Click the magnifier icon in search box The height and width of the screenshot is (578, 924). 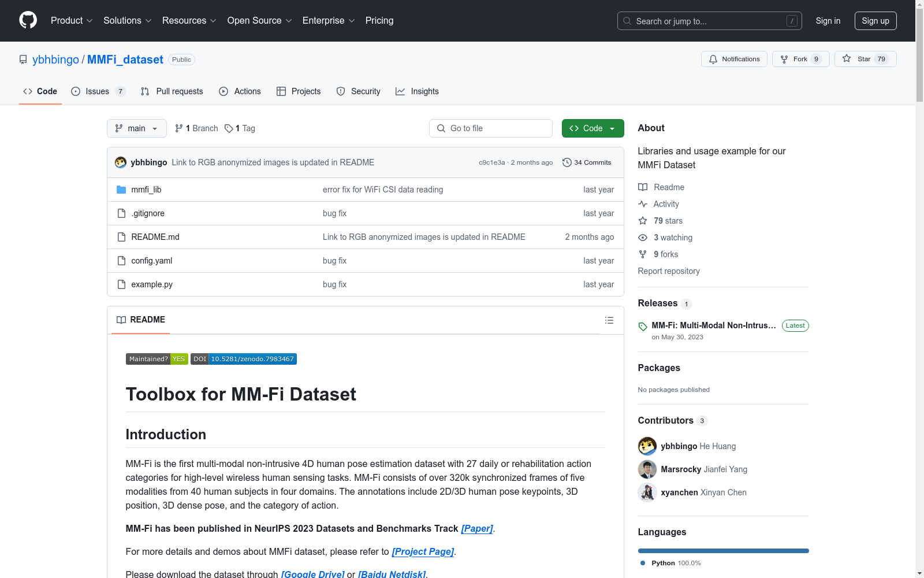627,21
